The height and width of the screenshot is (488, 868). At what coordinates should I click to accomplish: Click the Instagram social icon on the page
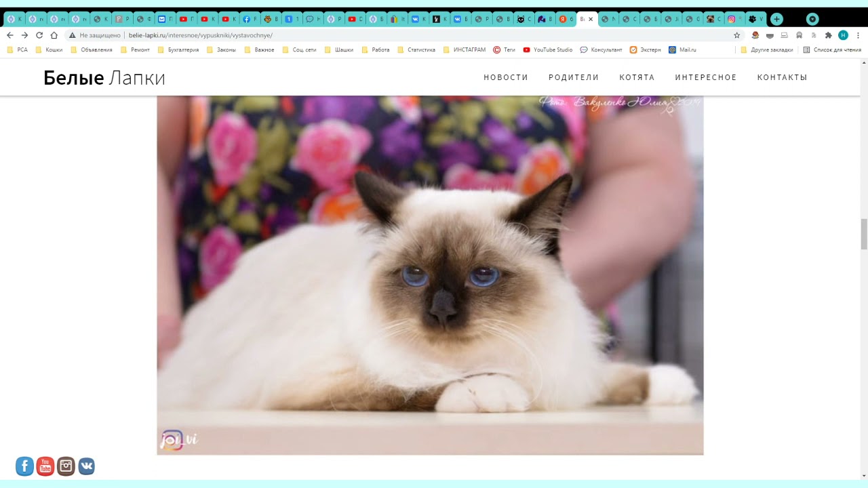(x=66, y=466)
